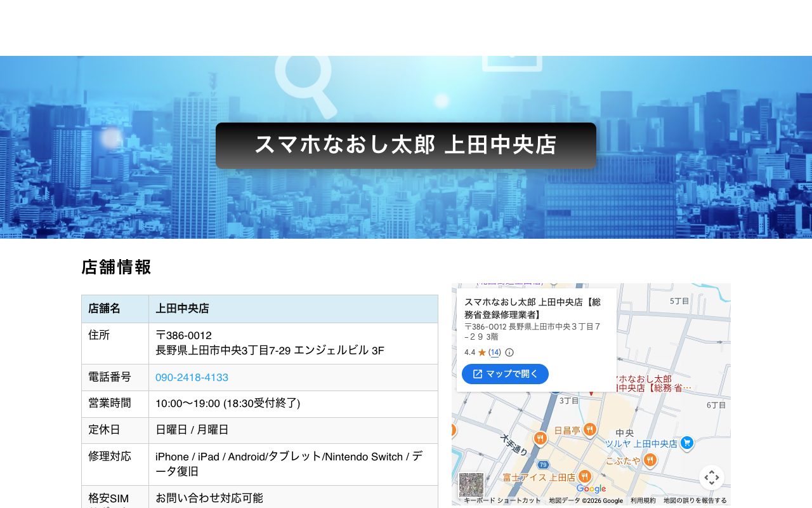This screenshot has width=812, height=508.
Task: Open the phone number link 090-2418-4133
Action: coord(192,377)
